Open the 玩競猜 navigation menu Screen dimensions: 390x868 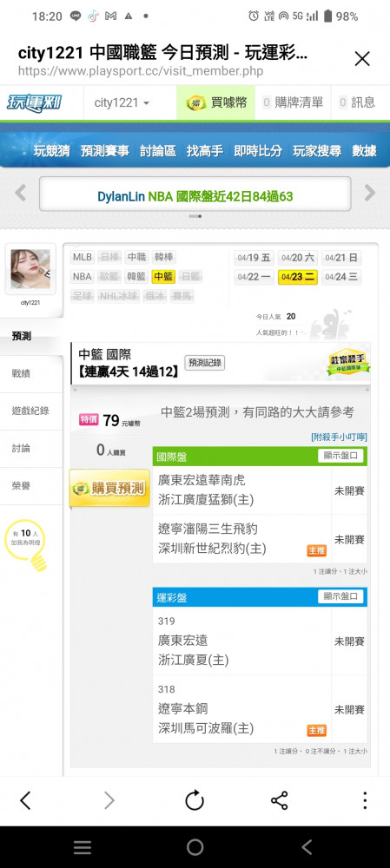point(51,150)
